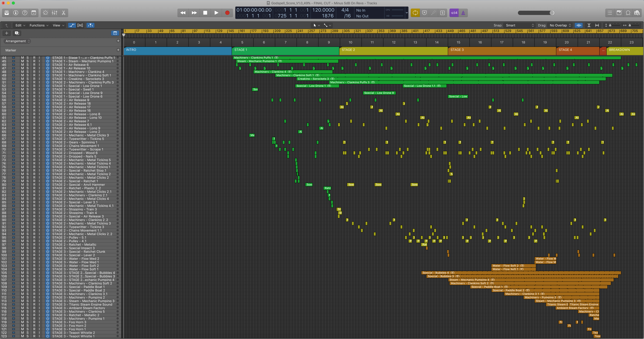Add an arrangement marker with plus

118,41
